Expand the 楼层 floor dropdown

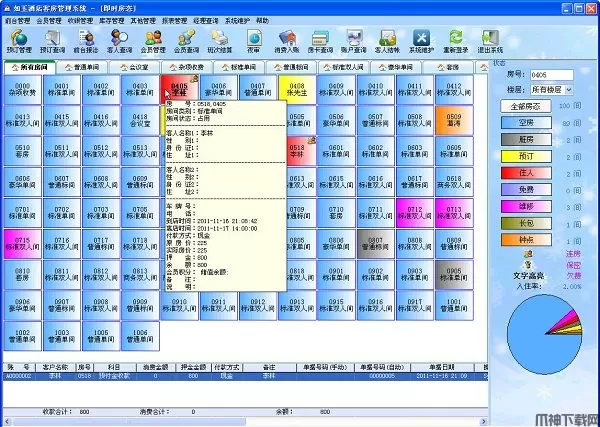tap(569, 90)
